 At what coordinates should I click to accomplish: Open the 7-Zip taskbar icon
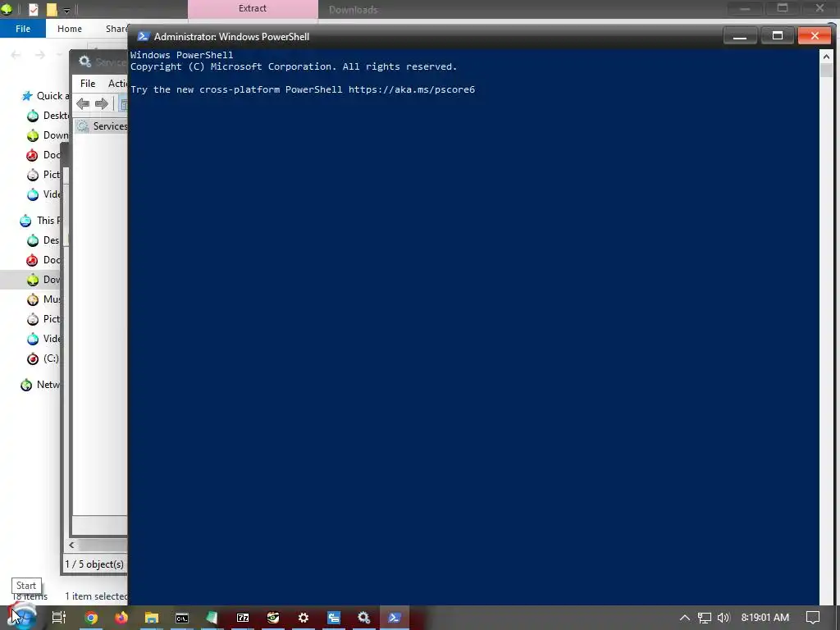243,618
